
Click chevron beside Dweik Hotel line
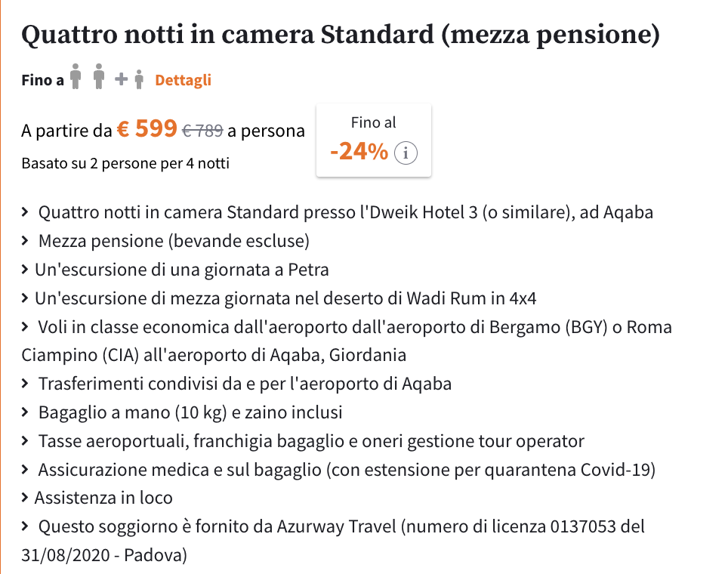pyautogui.click(x=25, y=213)
